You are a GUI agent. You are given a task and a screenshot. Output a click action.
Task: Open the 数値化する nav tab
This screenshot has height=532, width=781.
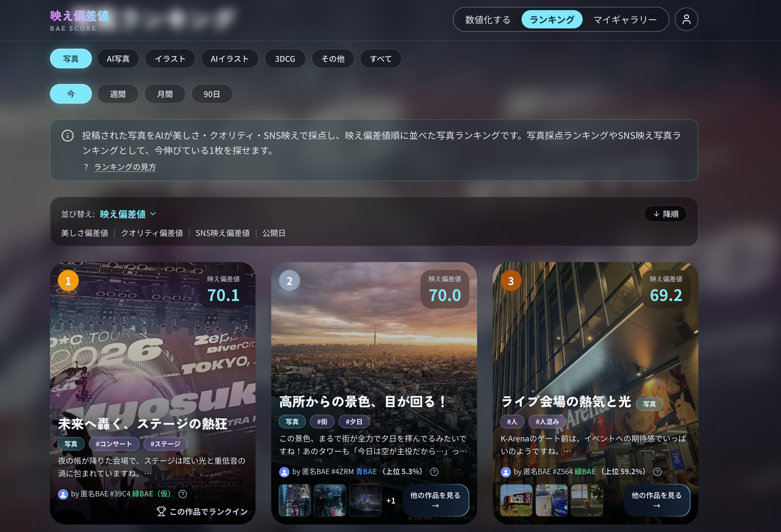click(x=488, y=20)
